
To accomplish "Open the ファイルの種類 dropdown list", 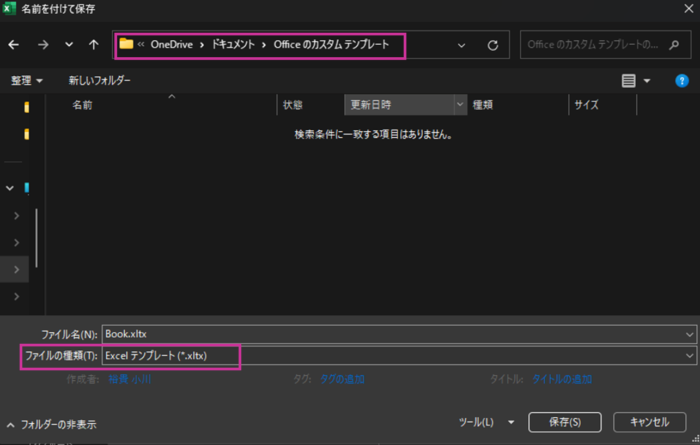I will (x=689, y=355).
